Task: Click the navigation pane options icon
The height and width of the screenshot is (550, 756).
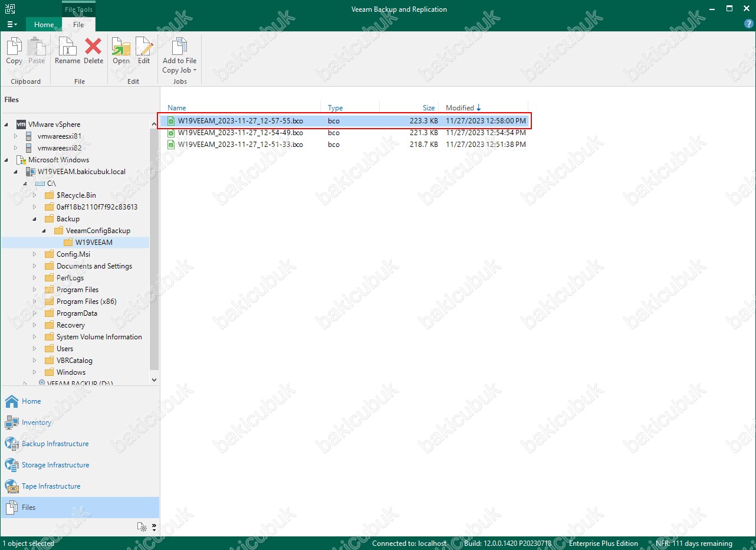Action: [142, 527]
